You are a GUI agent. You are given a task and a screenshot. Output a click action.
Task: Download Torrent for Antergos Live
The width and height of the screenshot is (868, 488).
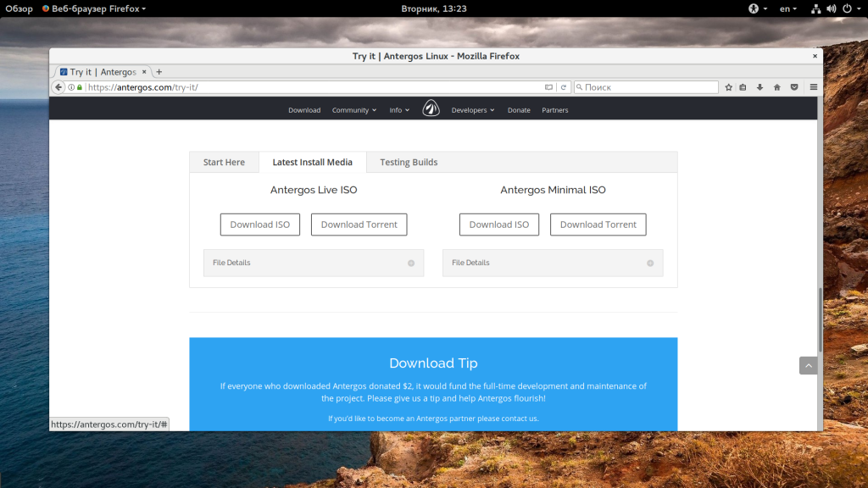click(x=359, y=225)
